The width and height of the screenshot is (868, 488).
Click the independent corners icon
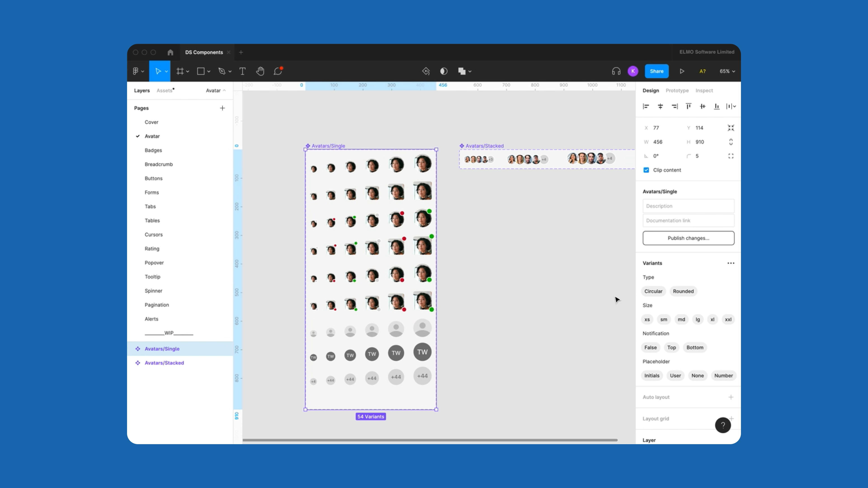coord(731,156)
